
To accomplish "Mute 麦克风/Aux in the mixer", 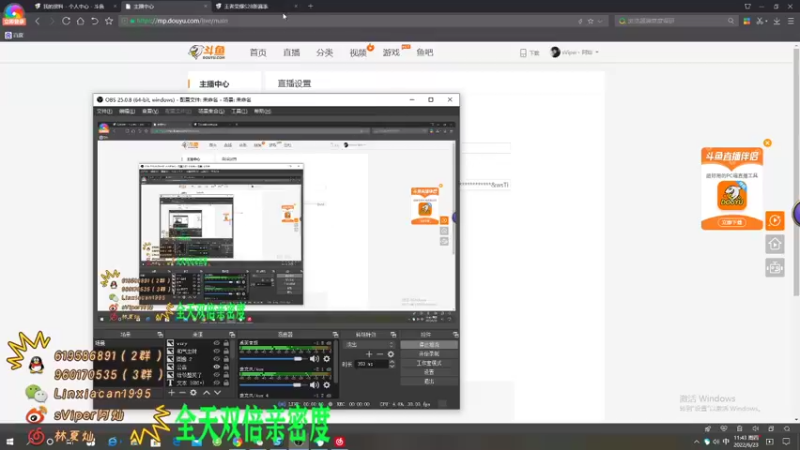I will coord(314,385).
